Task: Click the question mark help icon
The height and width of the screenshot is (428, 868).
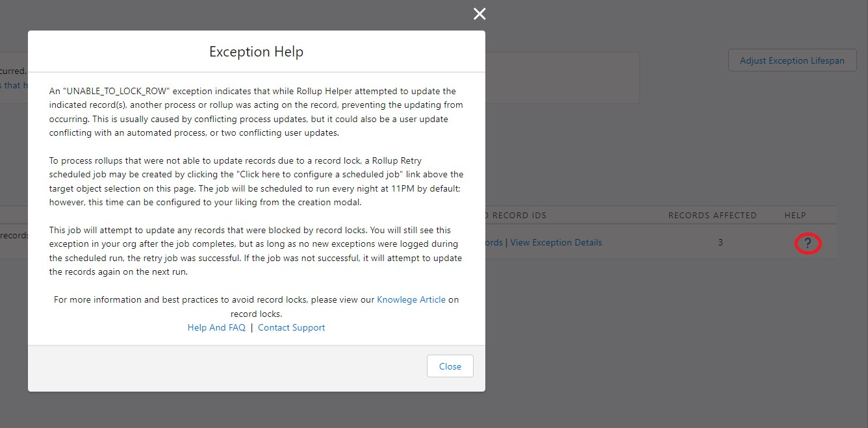Action: 808,244
